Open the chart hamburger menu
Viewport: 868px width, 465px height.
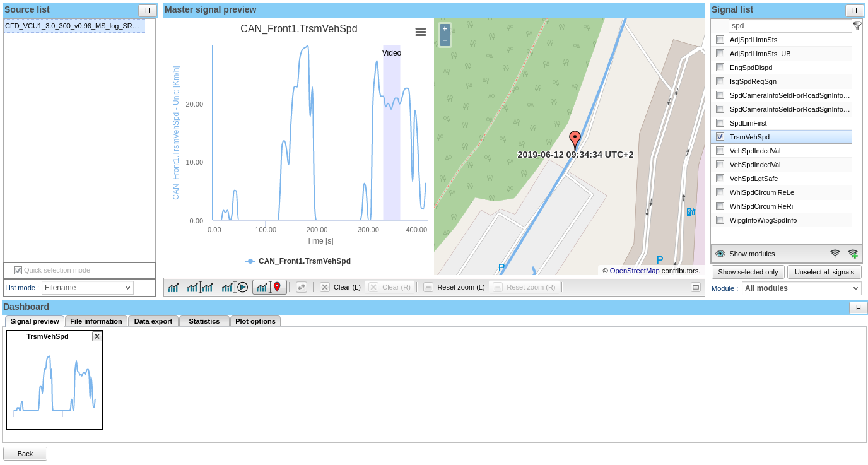(421, 32)
